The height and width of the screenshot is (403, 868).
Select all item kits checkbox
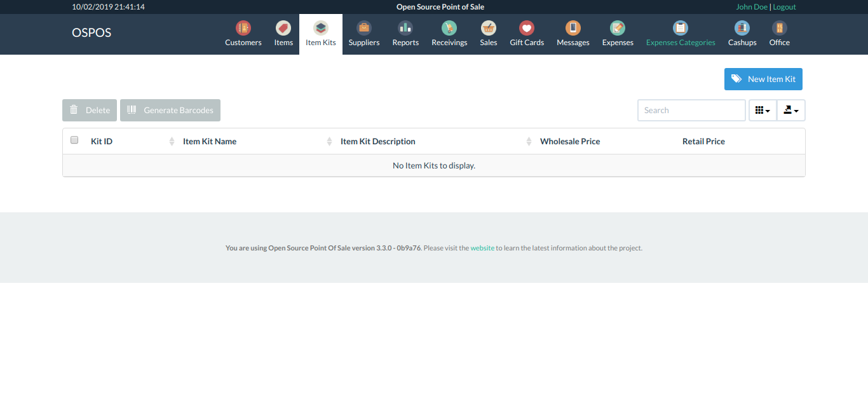[74, 139]
